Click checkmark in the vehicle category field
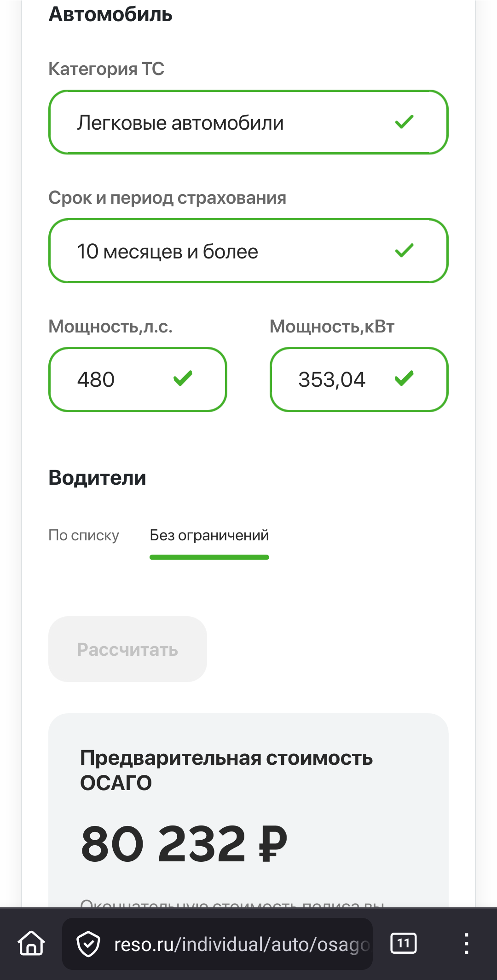Image resolution: width=497 pixels, height=980 pixels. (x=404, y=122)
